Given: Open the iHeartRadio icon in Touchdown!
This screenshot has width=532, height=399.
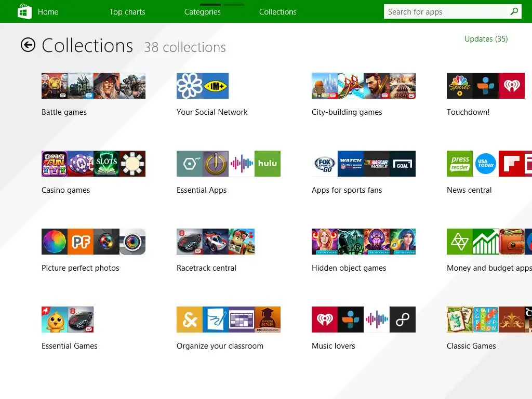Looking at the screenshot, I should (x=512, y=86).
